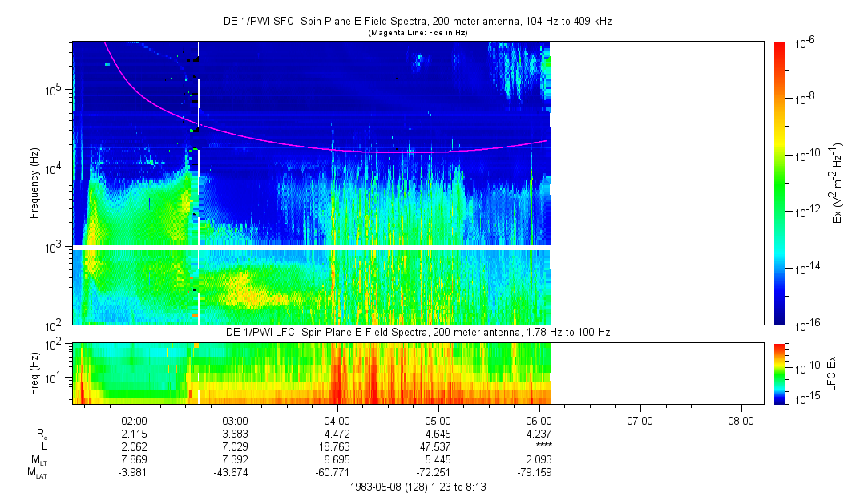The image size is (868, 497).
Task: Click the MLAT value -72.251
Action: (x=433, y=473)
